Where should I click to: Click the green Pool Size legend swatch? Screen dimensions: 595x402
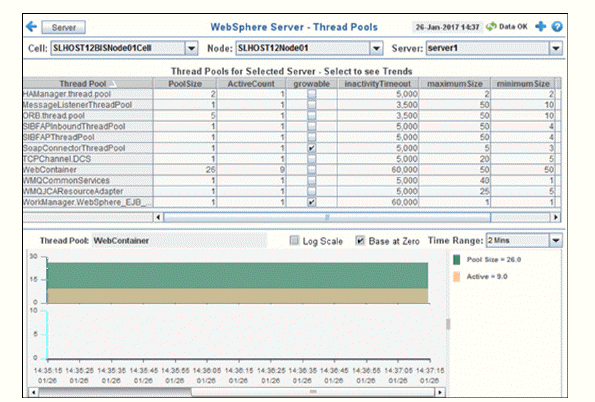[456, 260]
